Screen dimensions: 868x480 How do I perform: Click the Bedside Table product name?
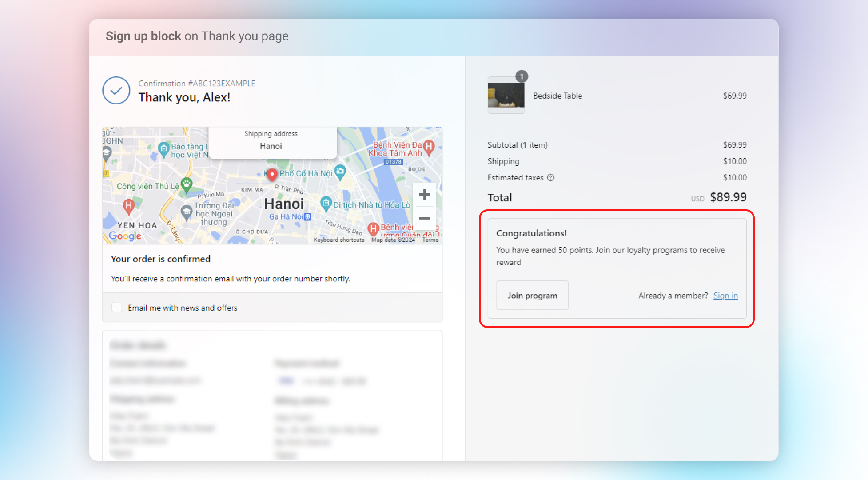click(557, 96)
